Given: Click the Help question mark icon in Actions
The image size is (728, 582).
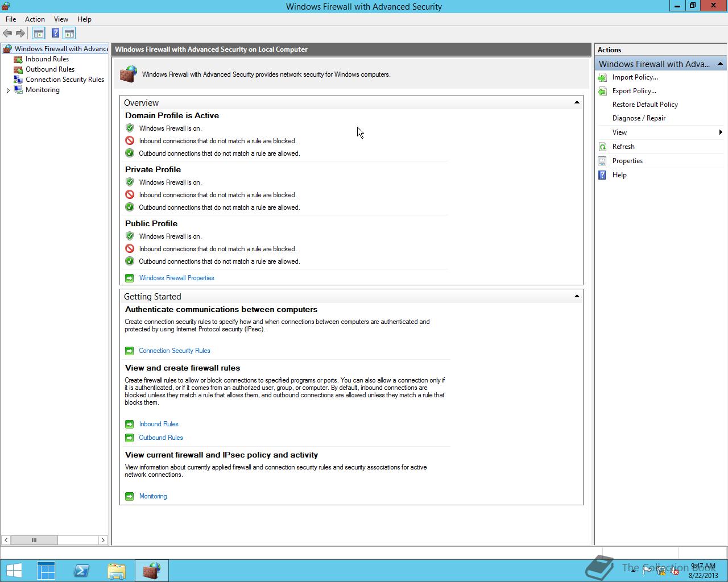Looking at the screenshot, I should [x=602, y=175].
